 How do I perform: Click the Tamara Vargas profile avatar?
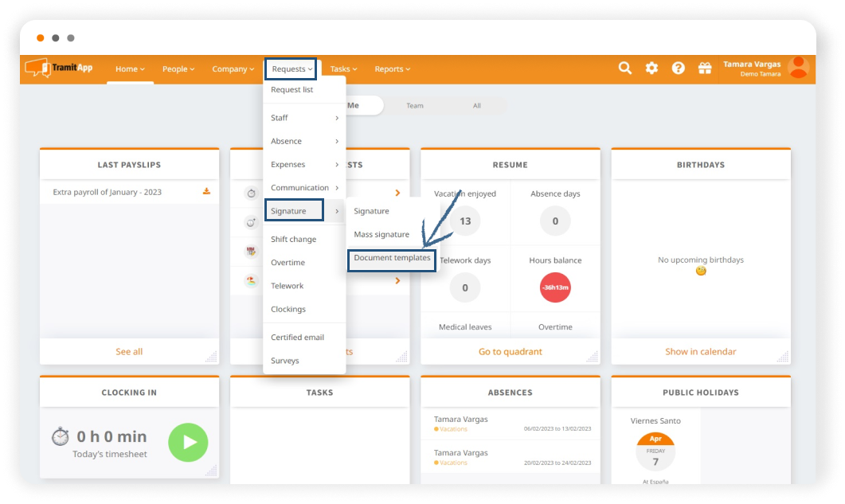pos(797,68)
